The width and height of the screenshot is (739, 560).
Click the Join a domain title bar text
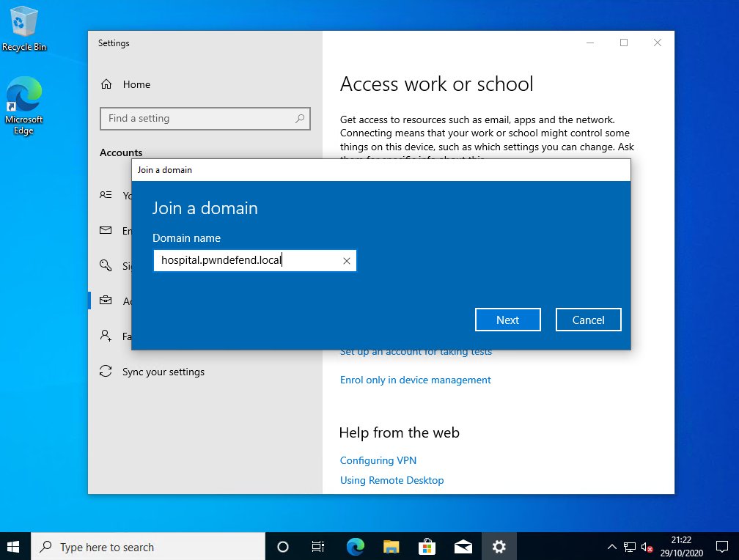pyautogui.click(x=164, y=170)
